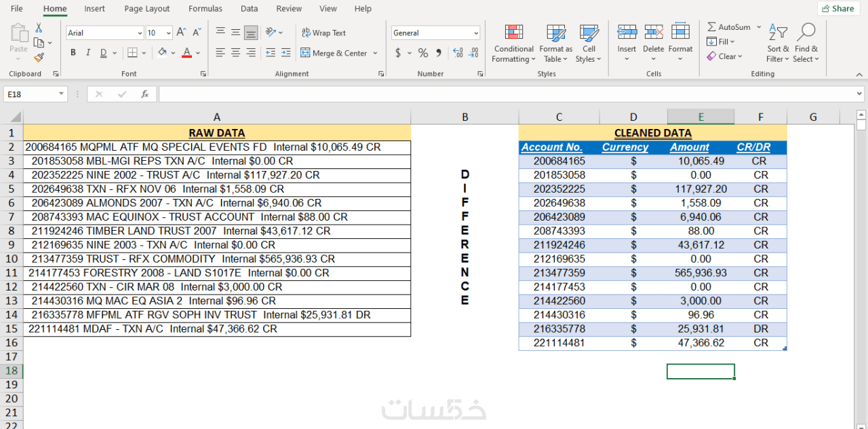Viewport: 868px width, 429px height.
Task: Toggle Wrap Text
Action: 324,33
